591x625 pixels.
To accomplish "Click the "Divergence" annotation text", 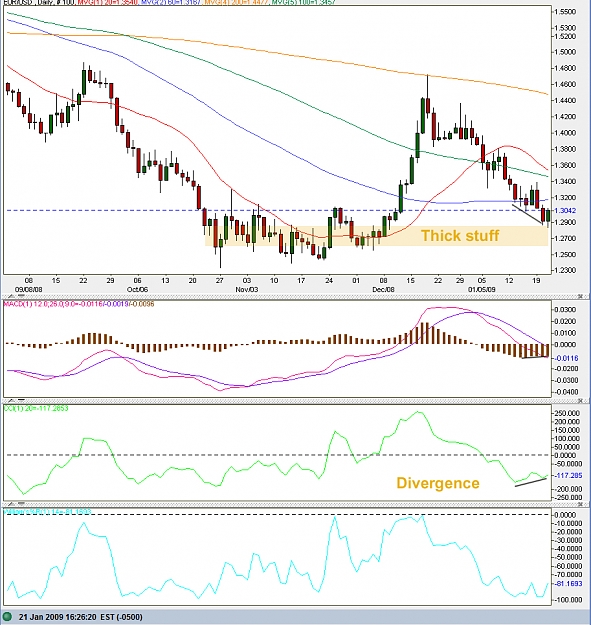I will coord(438,483).
